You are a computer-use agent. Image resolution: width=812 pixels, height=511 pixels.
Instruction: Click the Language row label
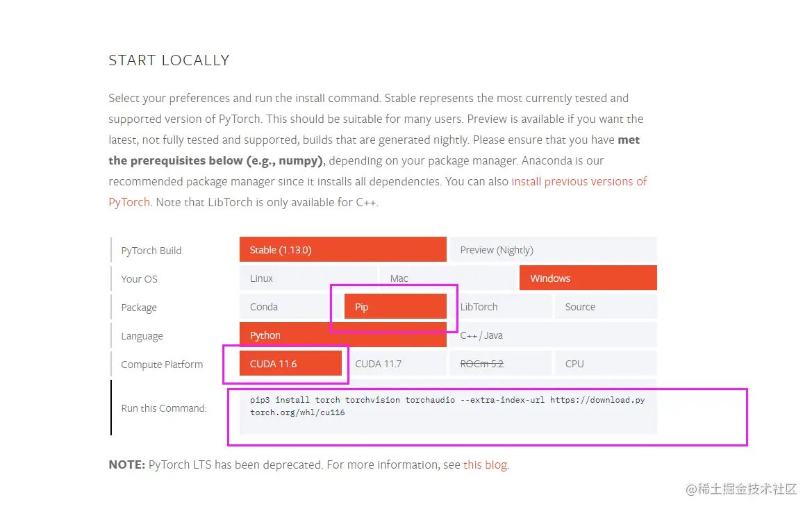point(142,336)
